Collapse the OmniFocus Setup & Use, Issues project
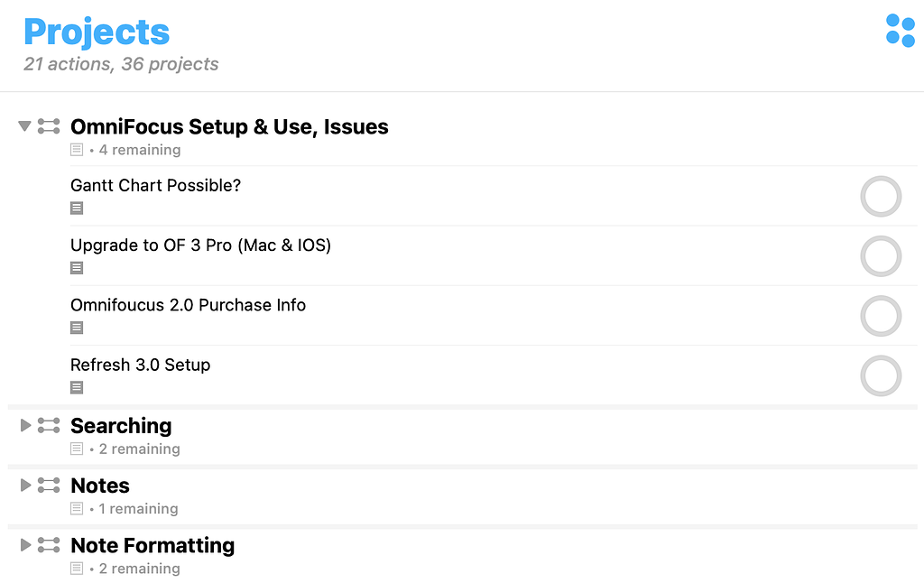The height and width of the screenshot is (583, 924). pyautogui.click(x=24, y=126)
